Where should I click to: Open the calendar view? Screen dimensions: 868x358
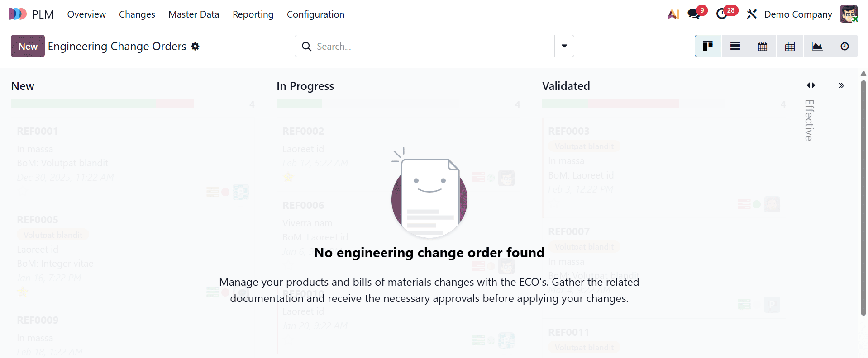762,46
